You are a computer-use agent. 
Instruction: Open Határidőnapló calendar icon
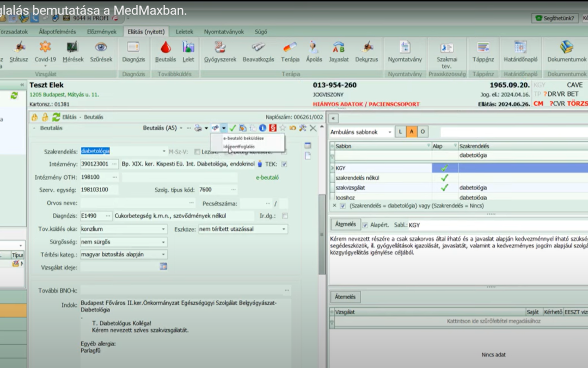point(520,50)
